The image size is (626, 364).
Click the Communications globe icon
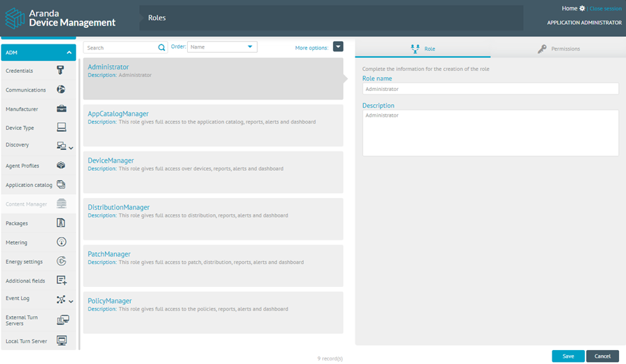click(x=61, y=90)
